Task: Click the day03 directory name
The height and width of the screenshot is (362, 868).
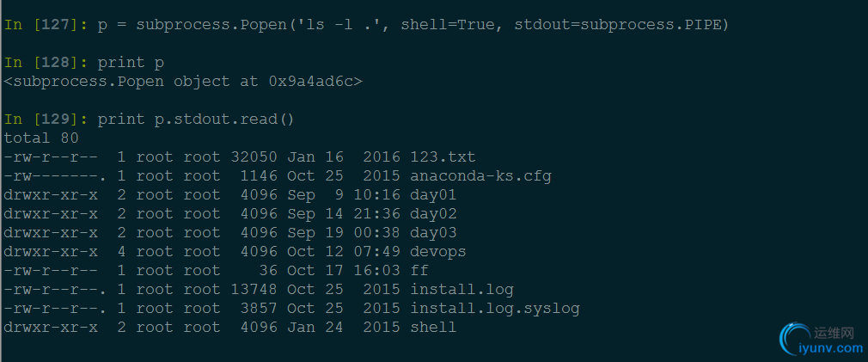Action: coord(433,232)
